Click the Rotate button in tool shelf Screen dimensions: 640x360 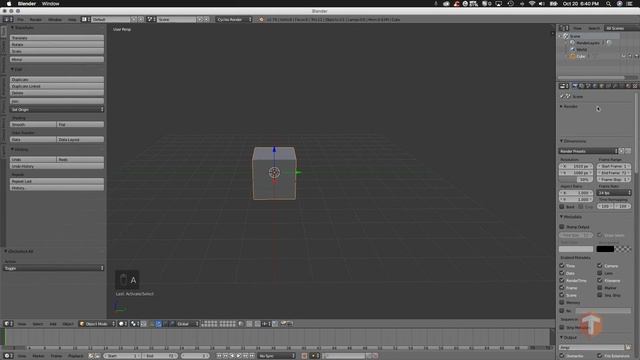(x=57, y=44)
